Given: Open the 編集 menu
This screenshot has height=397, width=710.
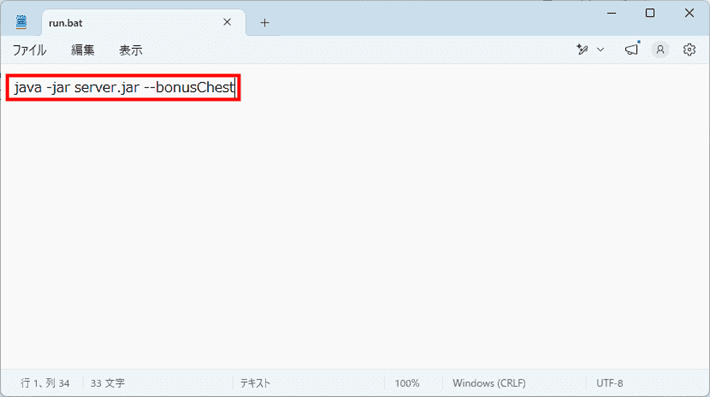Looking at the screenshot, I should click(82, 50).
